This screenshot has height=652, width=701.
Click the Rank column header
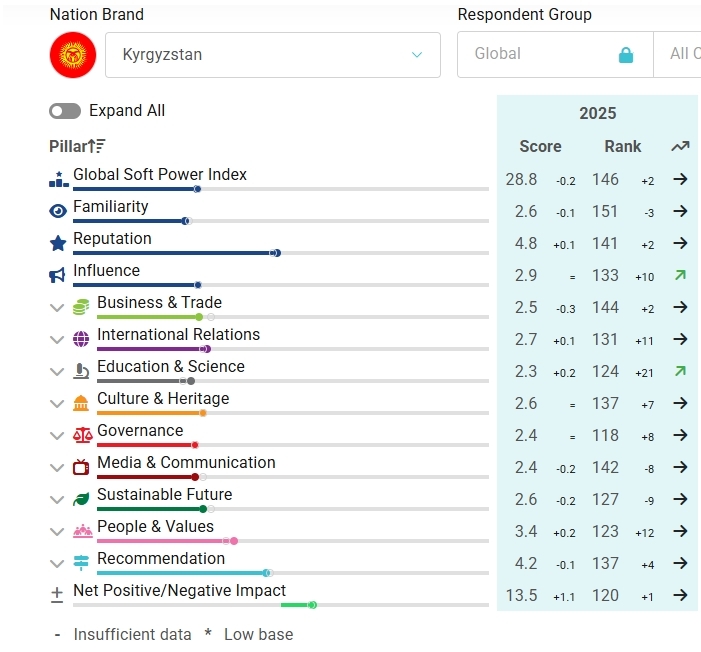(622, 146)
